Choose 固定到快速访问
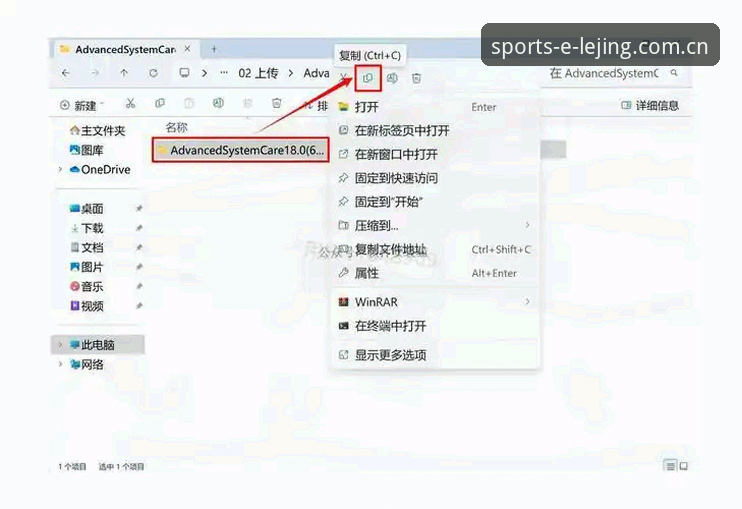Screen dimensions: 742x509 point(435,178)
